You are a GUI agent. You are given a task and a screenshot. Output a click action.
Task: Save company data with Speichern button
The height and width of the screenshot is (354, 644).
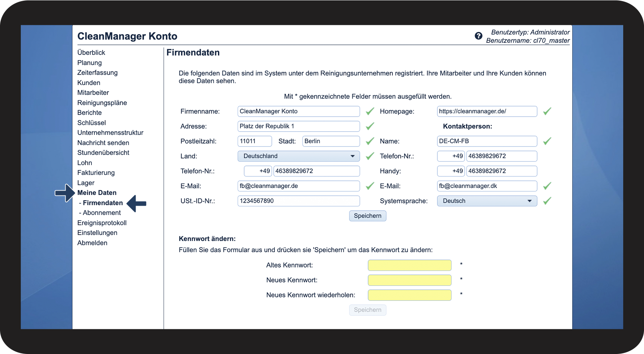click(367, 216)
